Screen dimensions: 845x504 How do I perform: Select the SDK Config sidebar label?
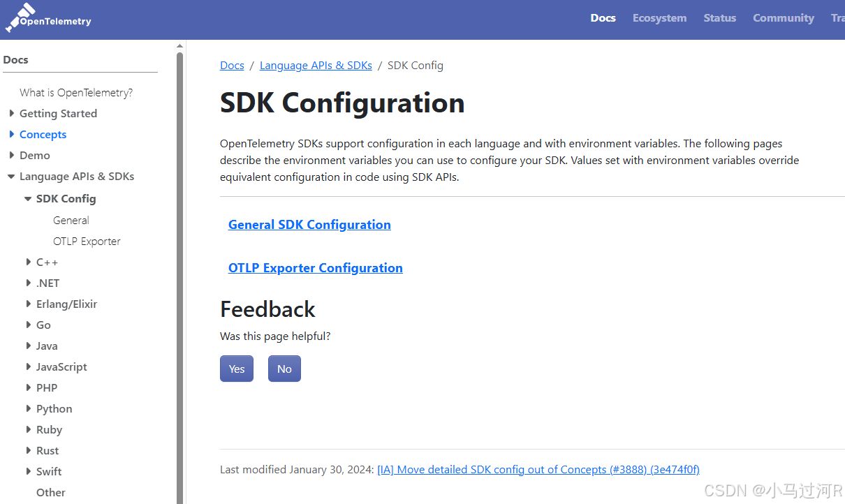coord(66,199)
